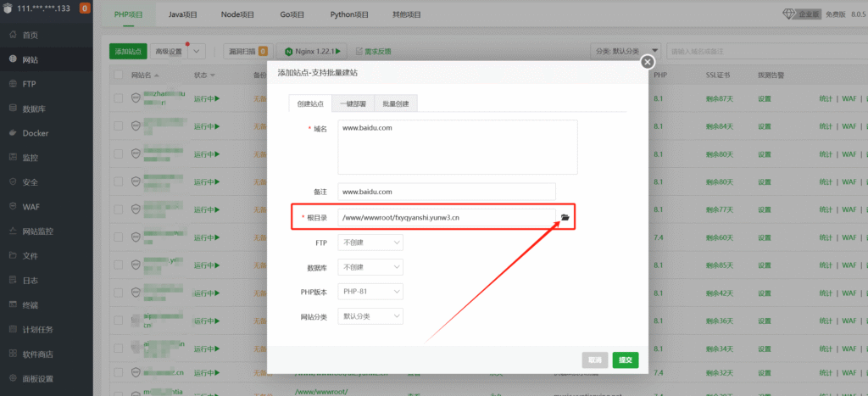Click the 高级设置 button

coord(169,52)
